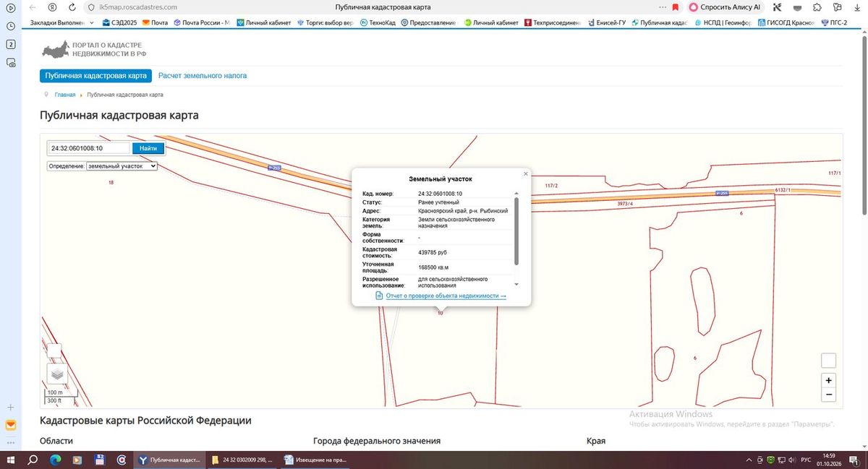Open the history clock icon in sidebar
This screenshot has width=868, height=469.
pos(11,26)
